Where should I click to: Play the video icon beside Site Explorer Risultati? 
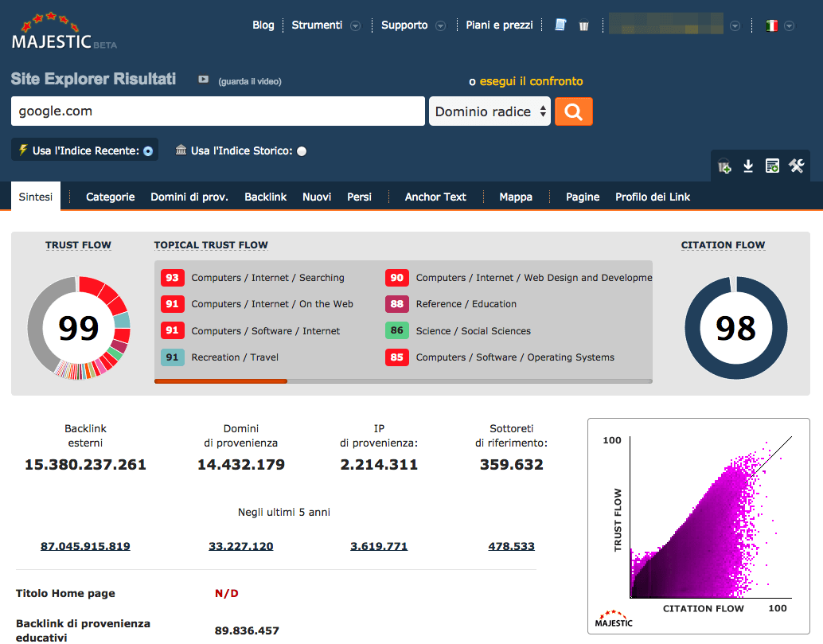pos(203,80)
